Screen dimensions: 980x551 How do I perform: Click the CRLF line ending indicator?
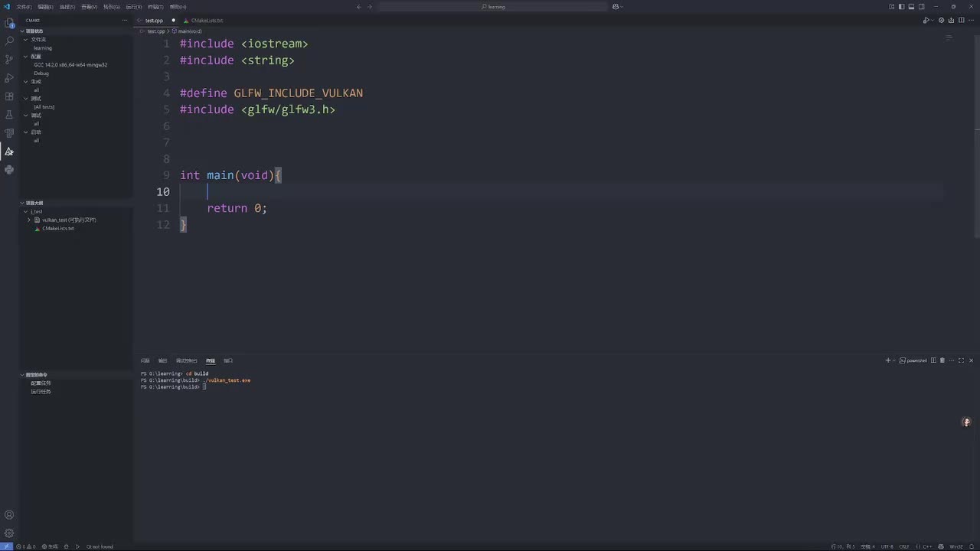[x=904, y=546]
